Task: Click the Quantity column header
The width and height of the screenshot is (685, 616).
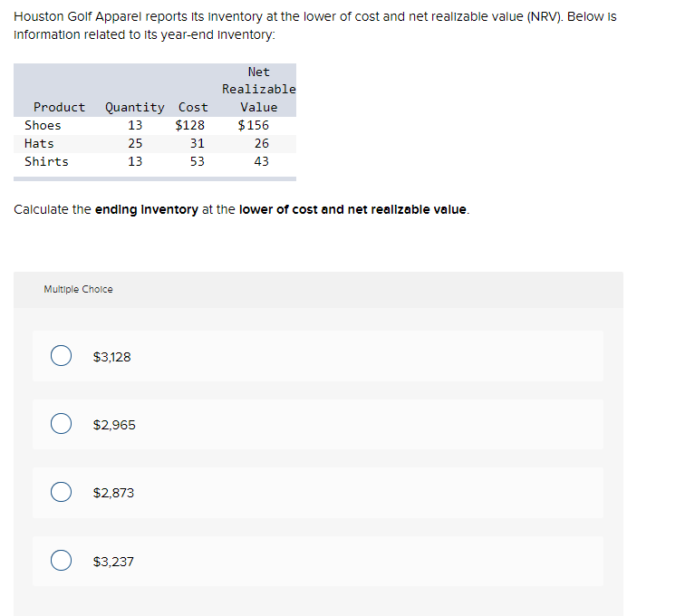Action: (134, 108)
